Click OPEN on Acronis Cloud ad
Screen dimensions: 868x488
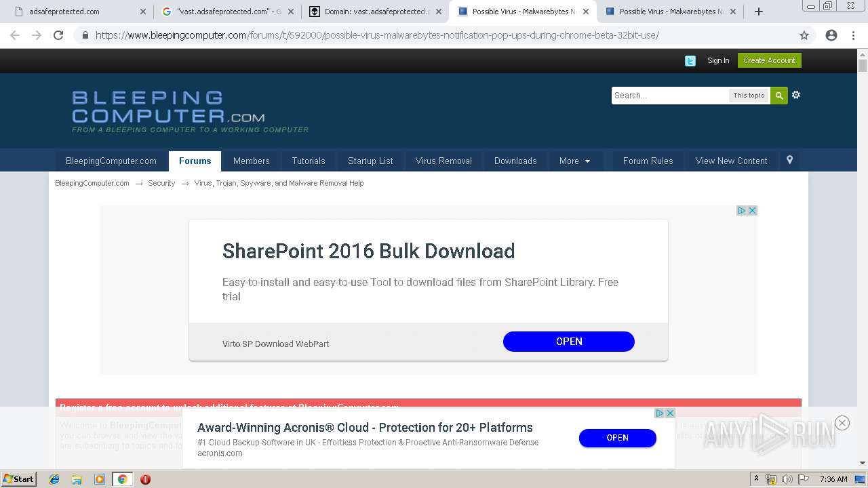617,438
